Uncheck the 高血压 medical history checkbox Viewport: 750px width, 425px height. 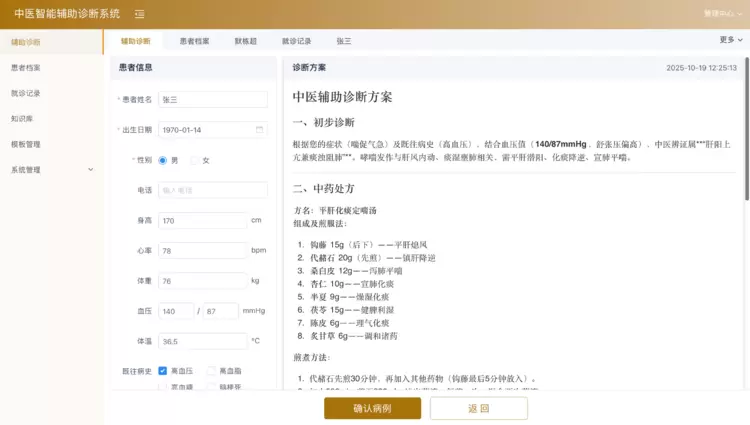163,371
